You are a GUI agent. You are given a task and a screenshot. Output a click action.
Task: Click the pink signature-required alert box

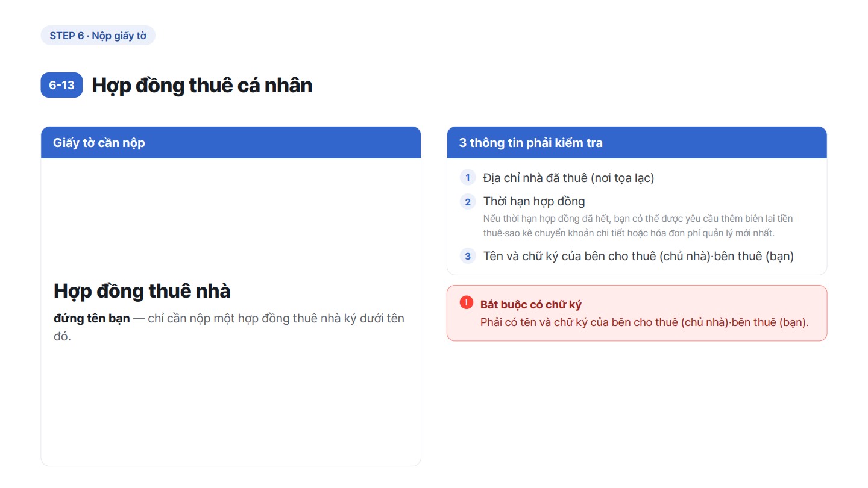(637, 313)
